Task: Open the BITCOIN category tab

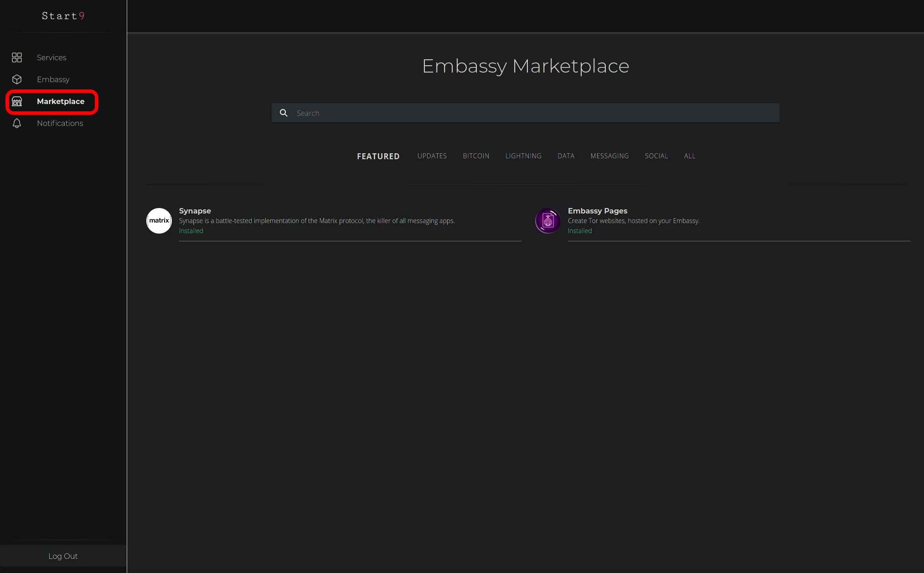Action: (x=476, y=156)
